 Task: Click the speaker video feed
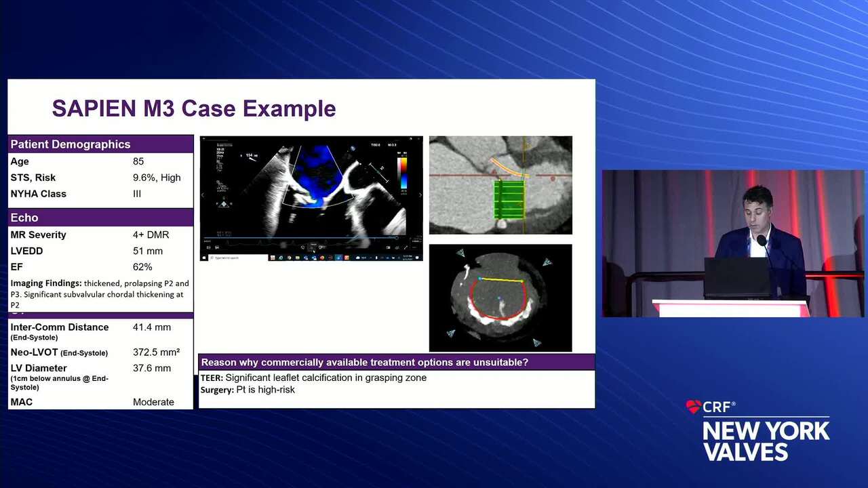pos(733,243)
